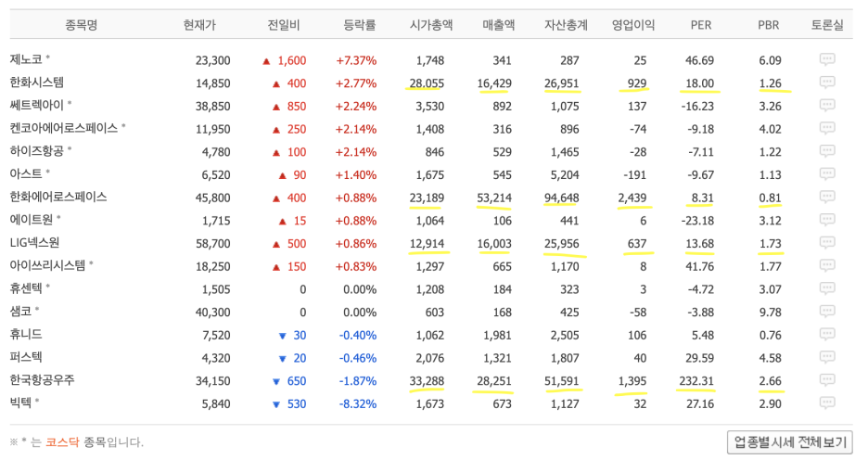Open the 아이쓰리시스템 stock link
The image size is (868, 460).
point(47,265)
